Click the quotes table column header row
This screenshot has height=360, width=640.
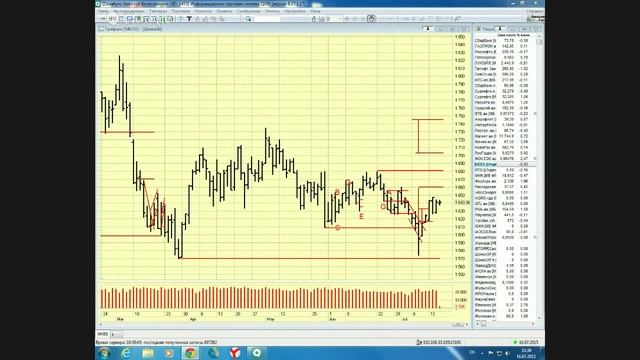point(505,36)
